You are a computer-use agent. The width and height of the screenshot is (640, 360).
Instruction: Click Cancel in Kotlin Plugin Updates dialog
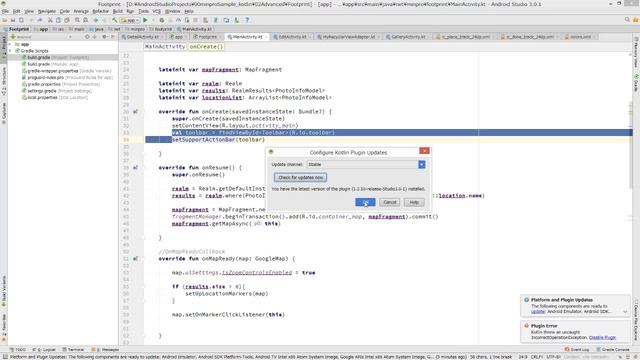point(389,202)
